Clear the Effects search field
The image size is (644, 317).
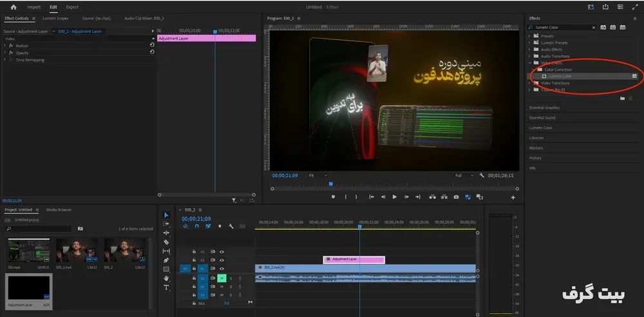[593, 28]
